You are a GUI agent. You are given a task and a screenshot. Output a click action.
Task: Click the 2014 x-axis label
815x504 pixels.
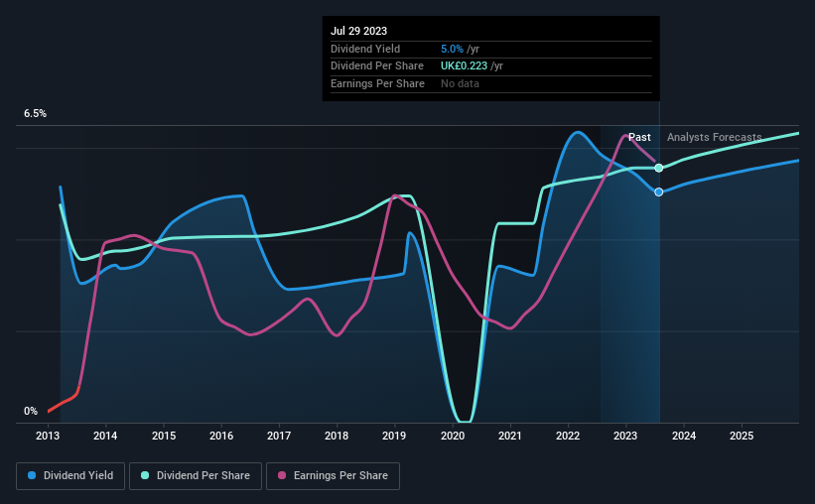pos(105,436)
